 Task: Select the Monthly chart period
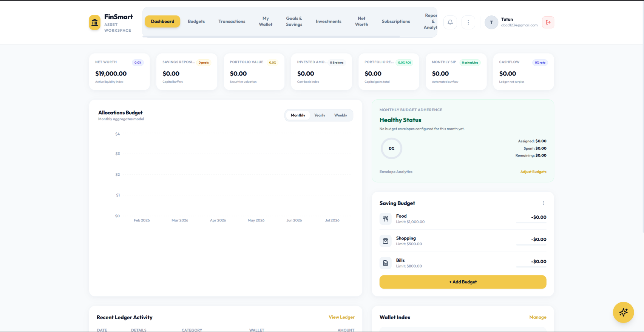coord(298,115)
